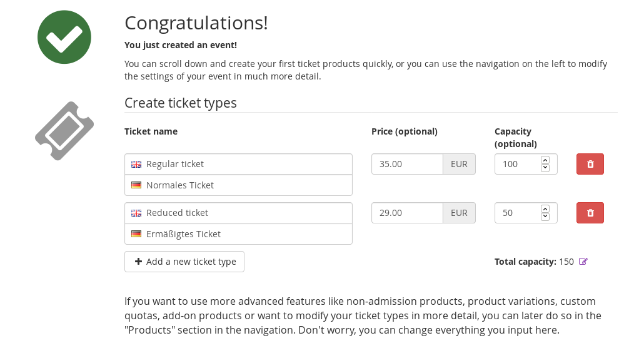Click the German flag beside Normales Ticket

pyautogui.click(x=136, y=185)
